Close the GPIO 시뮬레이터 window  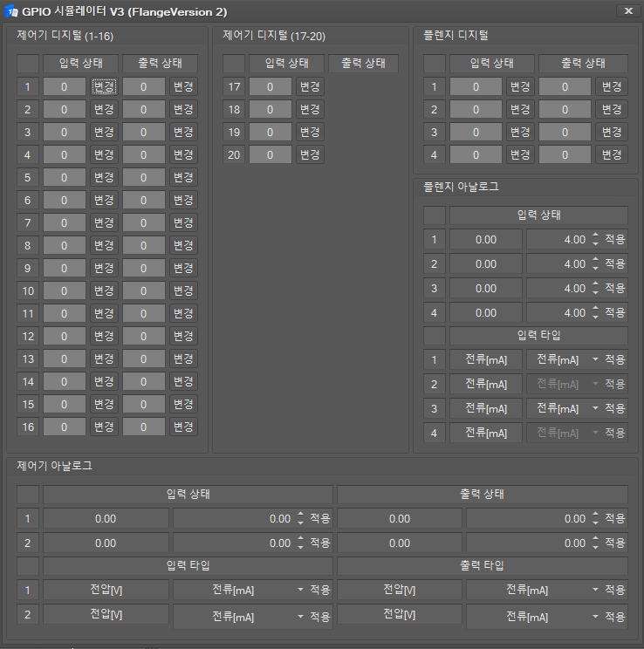(628, 11)
